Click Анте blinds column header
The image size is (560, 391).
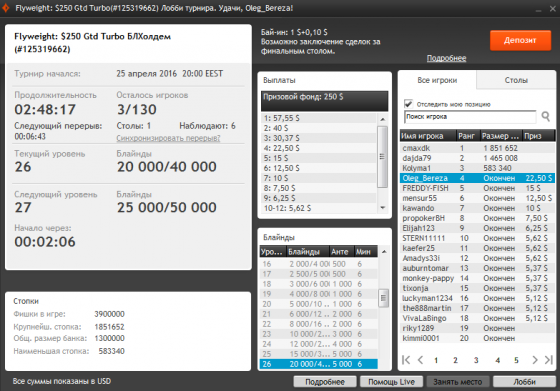[341, 252]
